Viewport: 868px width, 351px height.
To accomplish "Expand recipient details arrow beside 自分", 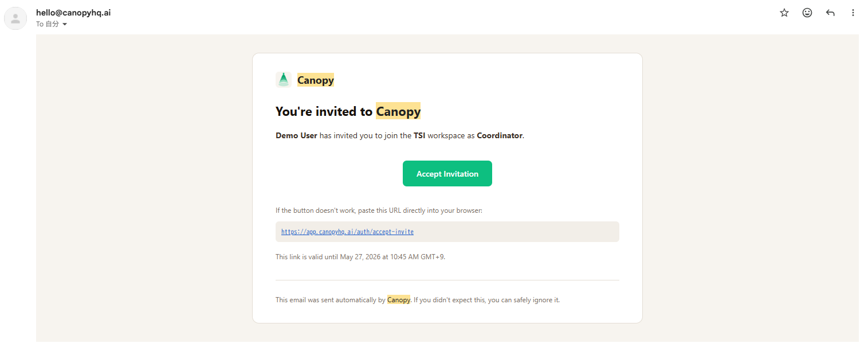I will click(65, 24).
